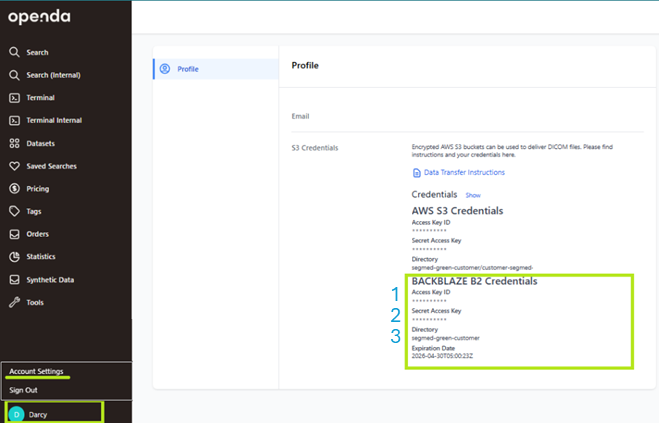This screenshot has width=659, height=423.
Task: Click the Backblaze expiration date value
Action: tap(442, 356)
